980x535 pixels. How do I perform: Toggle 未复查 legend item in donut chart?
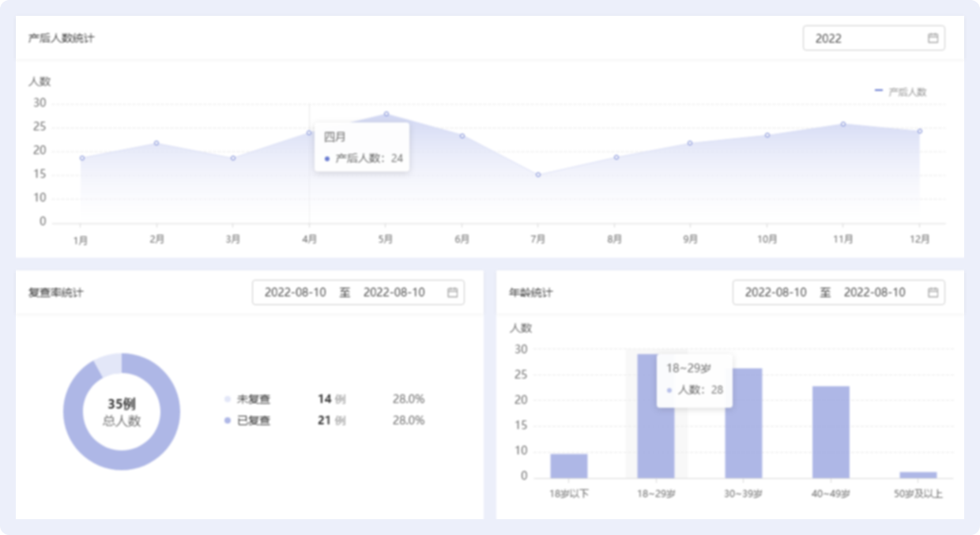247,399
